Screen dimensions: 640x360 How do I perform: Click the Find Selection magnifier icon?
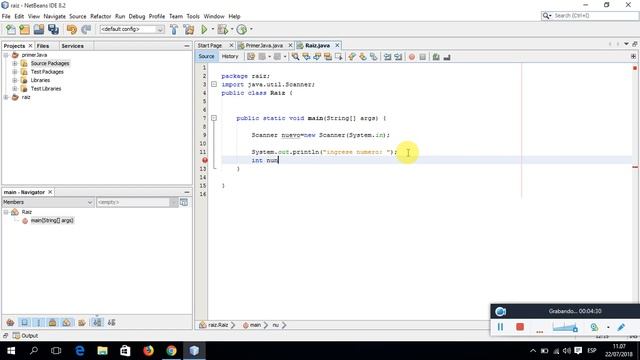point(295,57)
